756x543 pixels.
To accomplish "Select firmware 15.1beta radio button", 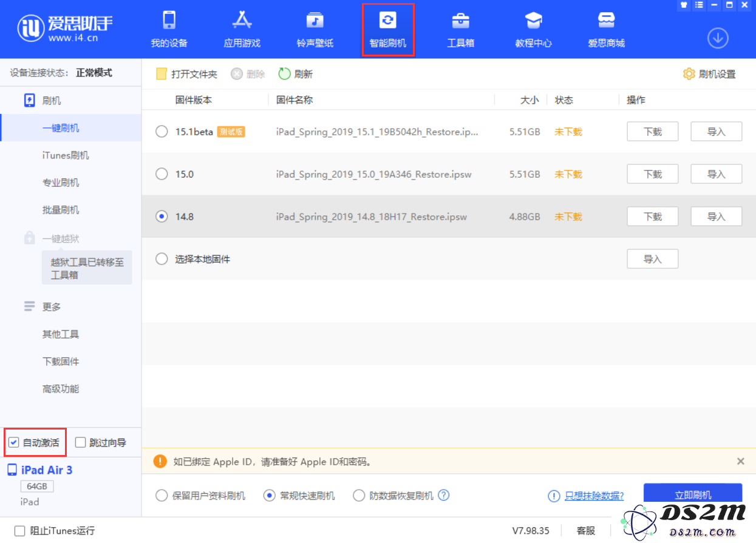I will pos(162,132).
